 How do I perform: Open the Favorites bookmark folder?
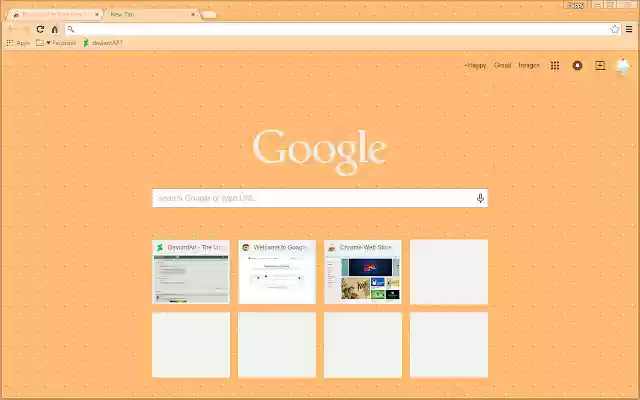point(56,42)
